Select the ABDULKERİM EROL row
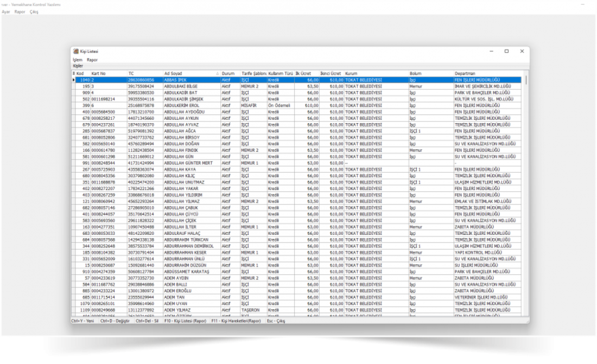The height and width of the screenshot is (364, 597). coord(185,106)
